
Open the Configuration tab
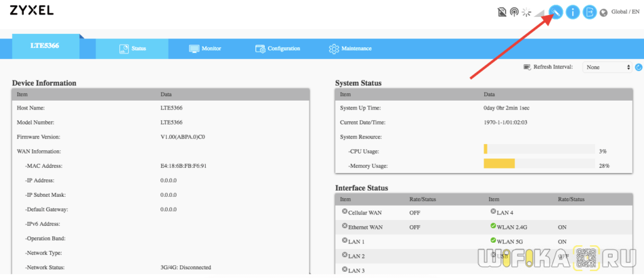click(x=277, y=48)
